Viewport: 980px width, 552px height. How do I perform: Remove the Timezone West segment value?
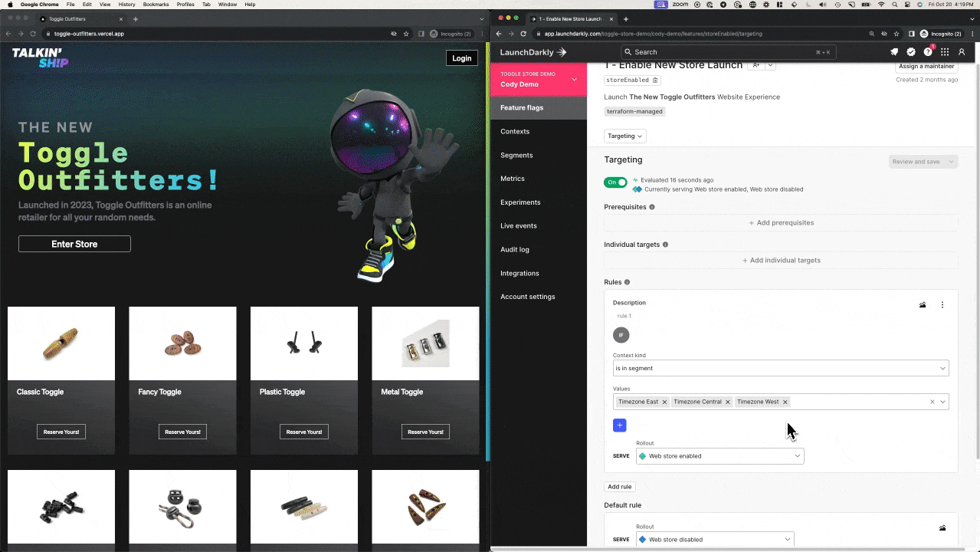pos(785,402)
